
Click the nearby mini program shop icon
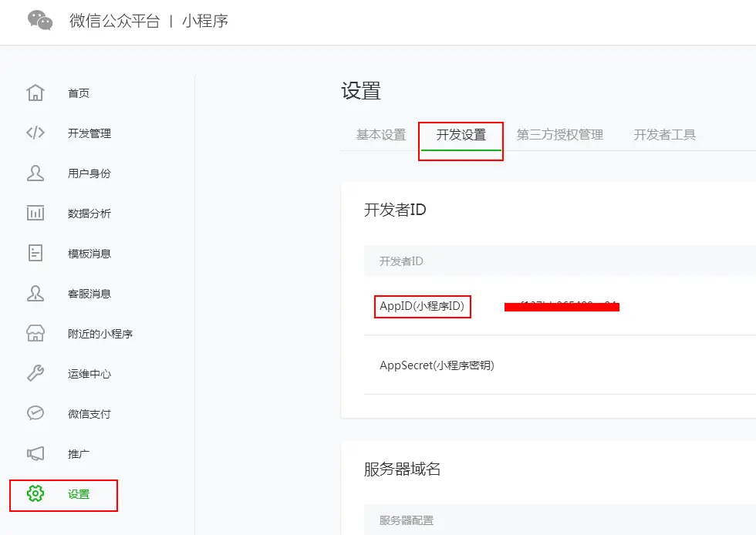(35, 333)
